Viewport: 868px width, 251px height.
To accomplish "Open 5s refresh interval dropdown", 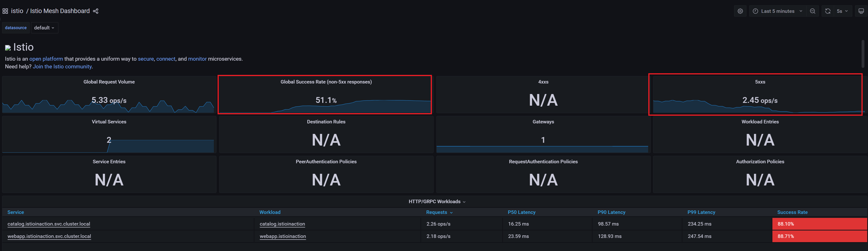I will (x=842, y=11).
